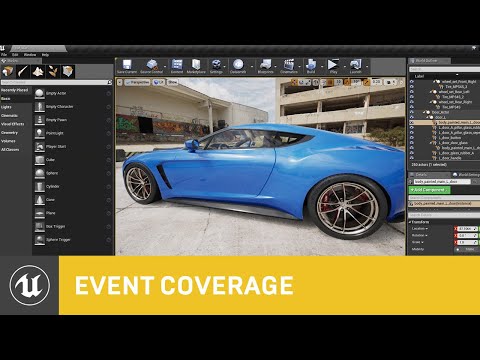Screen dimensions: 480x360
Task: Select the Geometry category
Action: 9,133
